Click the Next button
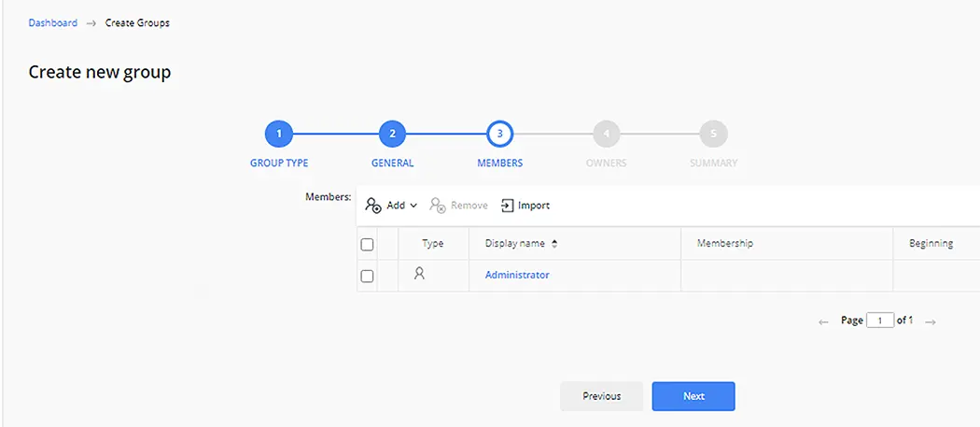This screenshot has height=427, width=980. tap(693, 396)
